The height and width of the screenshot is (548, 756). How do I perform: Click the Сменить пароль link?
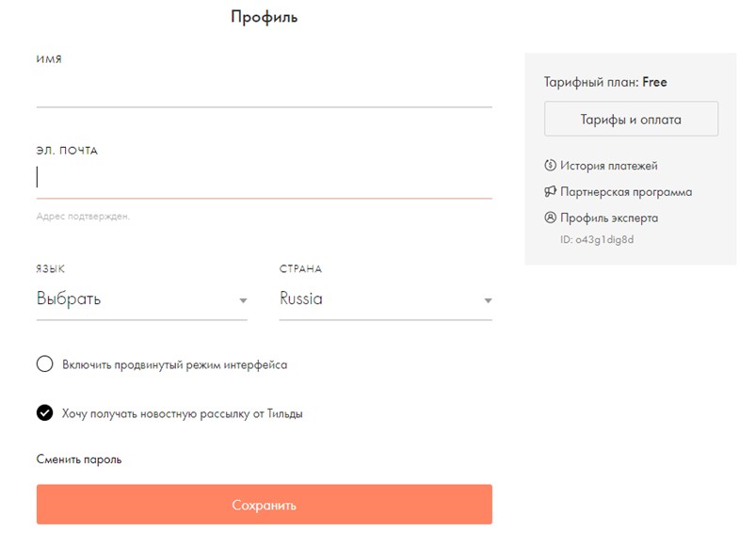[79, 459]
